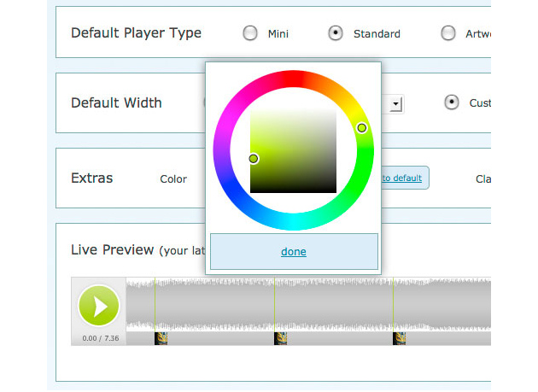This screenshot has height=392, width=538.
Task: Click the reset to default link
Action: point(401,178)
